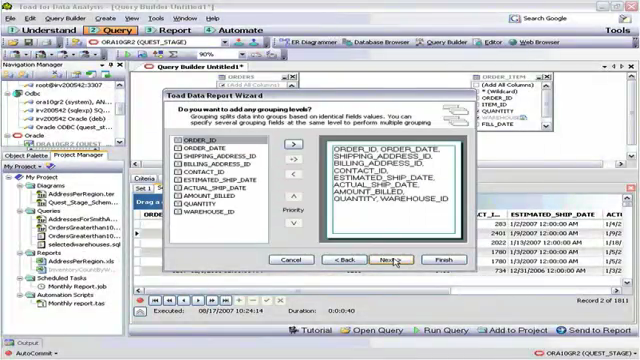The height and width of the screenshot is (360, 640).
Task: Click the sigma totals toolbar icon
Action: [173, 54]
